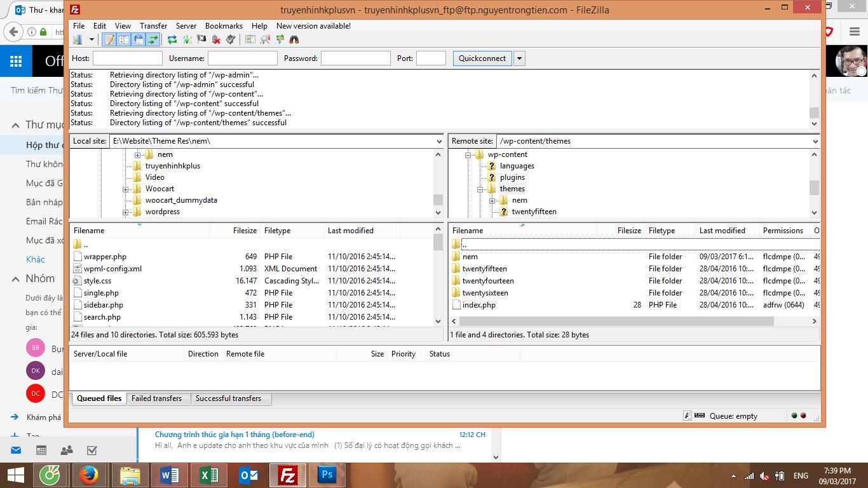Toggle local directory tree display
Viewport: 868px width, 488px height.
(124, 39)
